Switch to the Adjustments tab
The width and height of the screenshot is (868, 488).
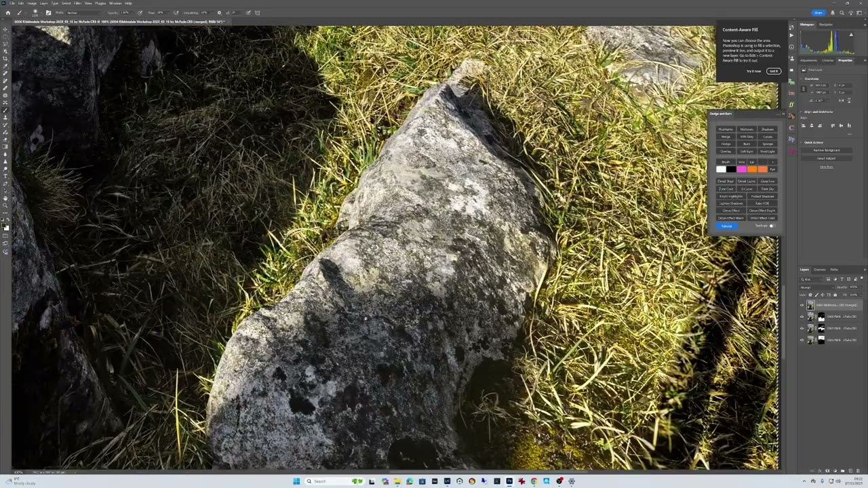(809, 60)
